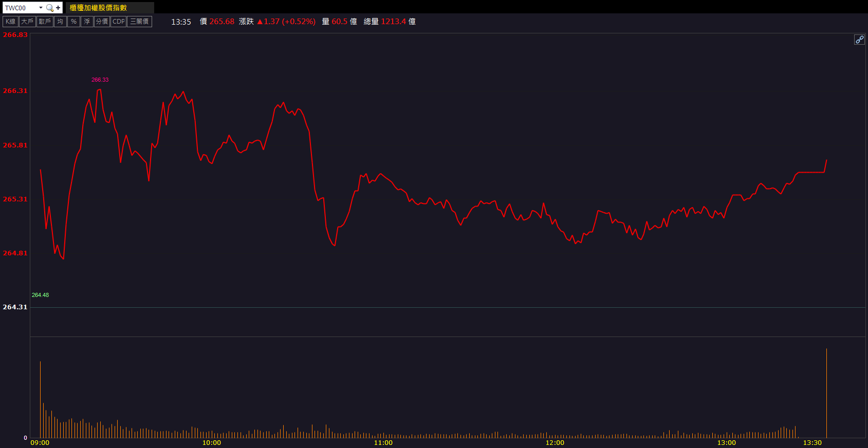
Task: Toggle the 大戶 indicator button
Action: point(27,22)
